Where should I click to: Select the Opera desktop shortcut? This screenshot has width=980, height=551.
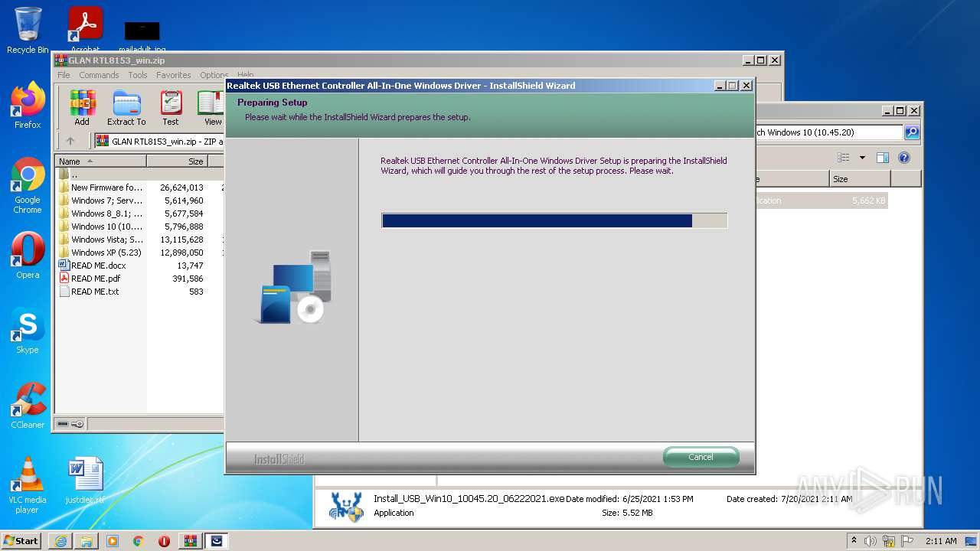(28, 256)
